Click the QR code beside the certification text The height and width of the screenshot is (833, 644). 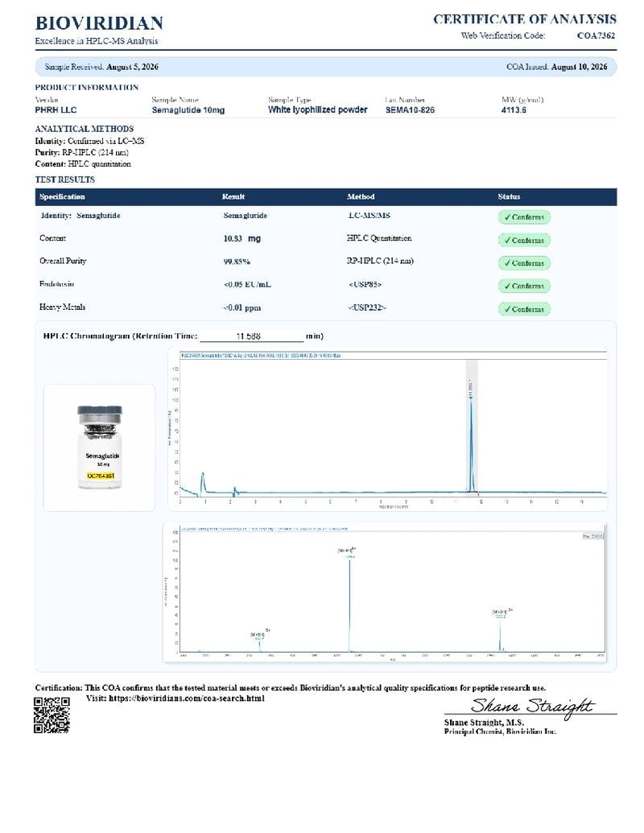(x=52, y=715)
